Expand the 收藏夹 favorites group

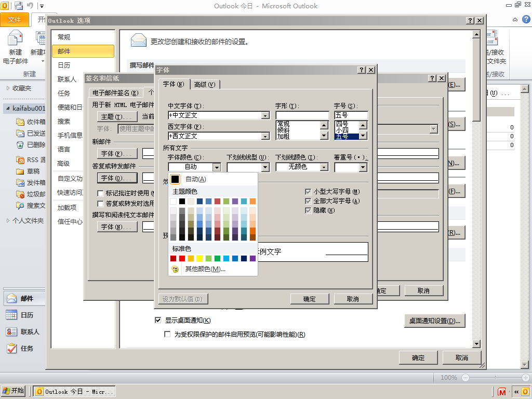tap(8, 88)
